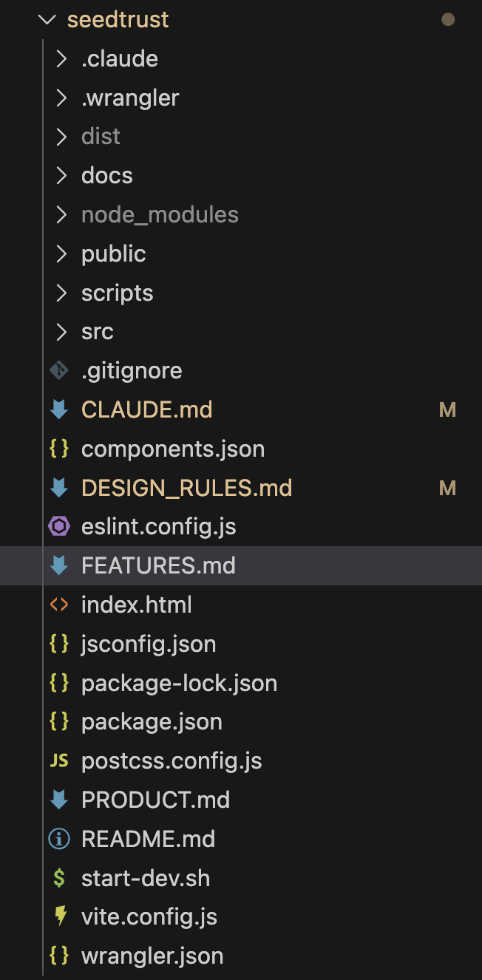482x980 pixels.
Task: Click the markdown icon next to CLAUDE.md
Action: [x=59, y=409]
